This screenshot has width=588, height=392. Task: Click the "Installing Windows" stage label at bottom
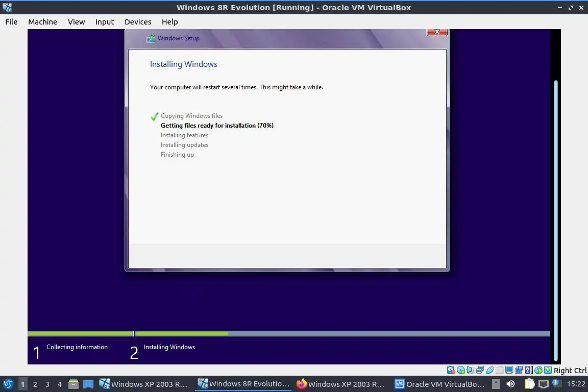pos(169,347)
